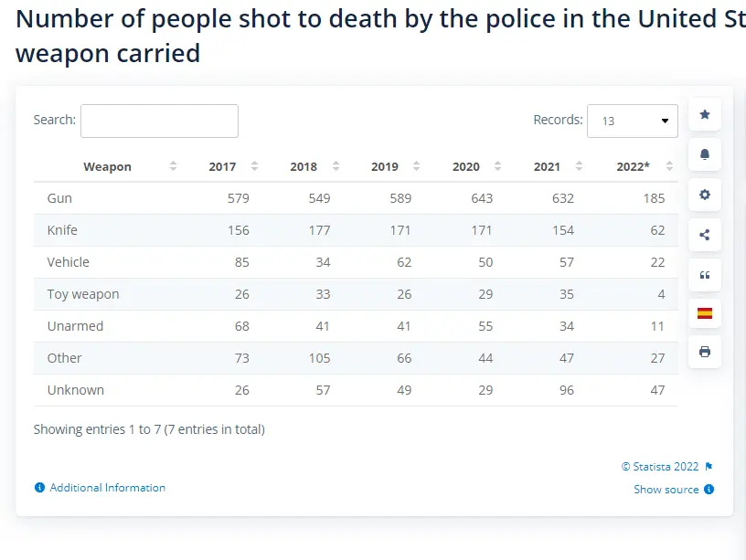746x560 pixels.
Task: Sort table by 2018 column
Action: tap(304, 166)
